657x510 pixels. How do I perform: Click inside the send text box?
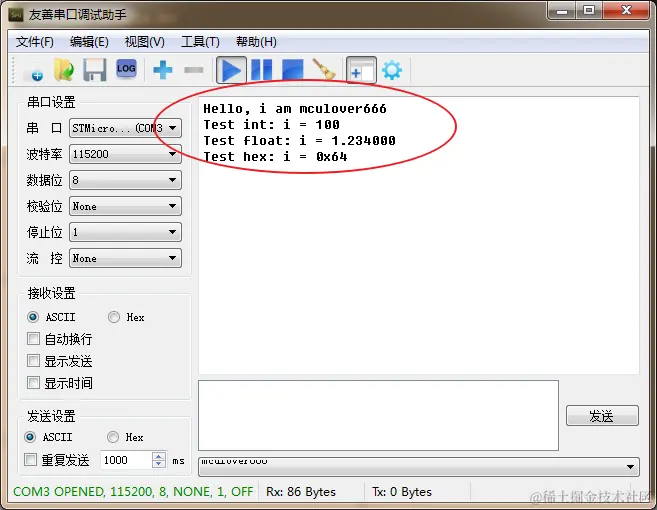[378, 415]
